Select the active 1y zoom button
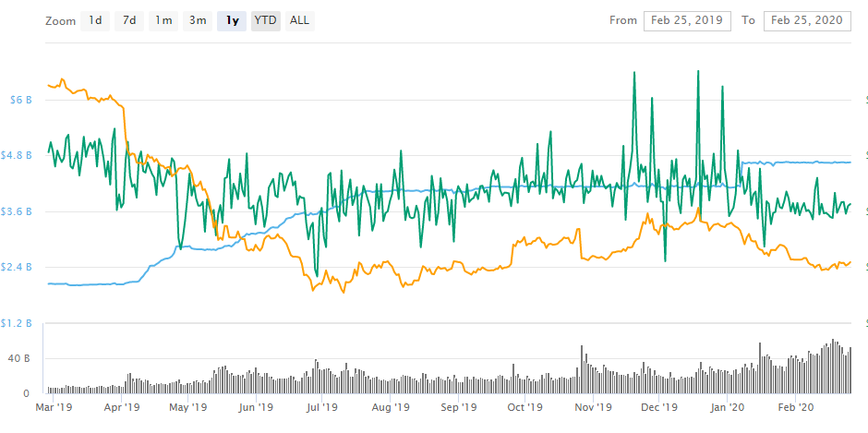Image resolution: width=868 pixels, height=433 pixels. tap(232, 20)
